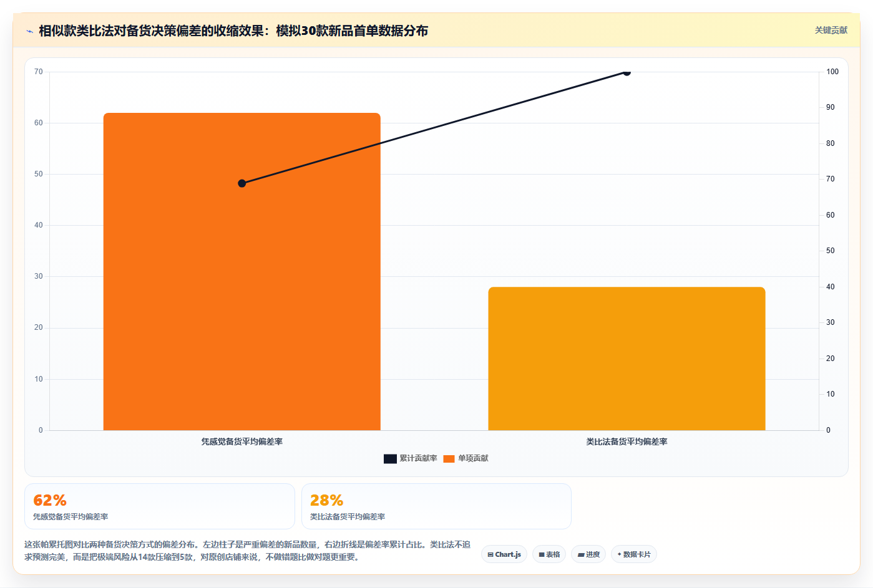Click the 62% stat value

click(50, 500)
